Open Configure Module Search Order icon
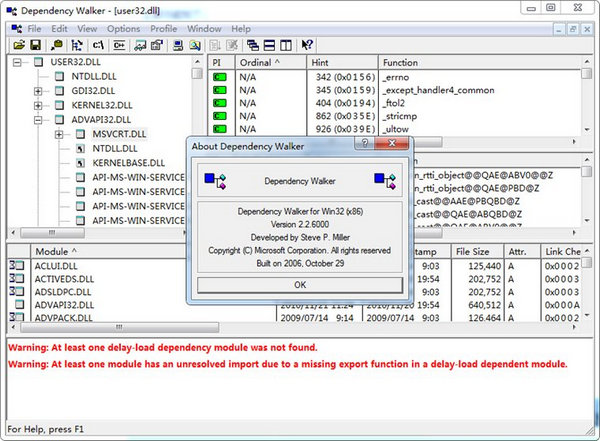 [195, 45]
